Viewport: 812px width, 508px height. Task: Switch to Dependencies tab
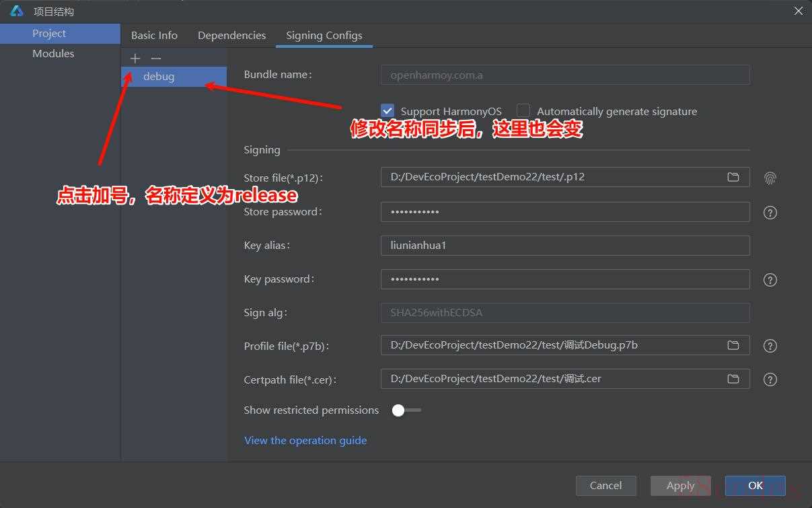click(231, 35)
